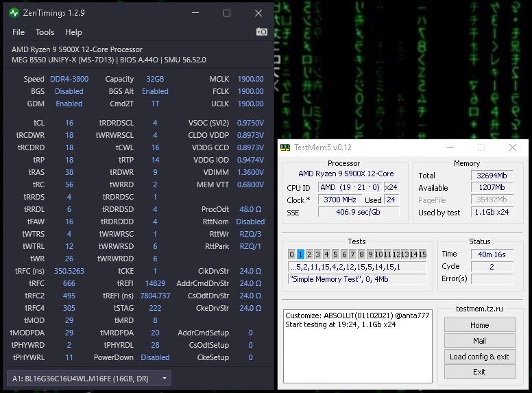Viewport: 532px width, 393px height.
Task: Click the MCLK 1900.00 value
Action: coord(250,79)
